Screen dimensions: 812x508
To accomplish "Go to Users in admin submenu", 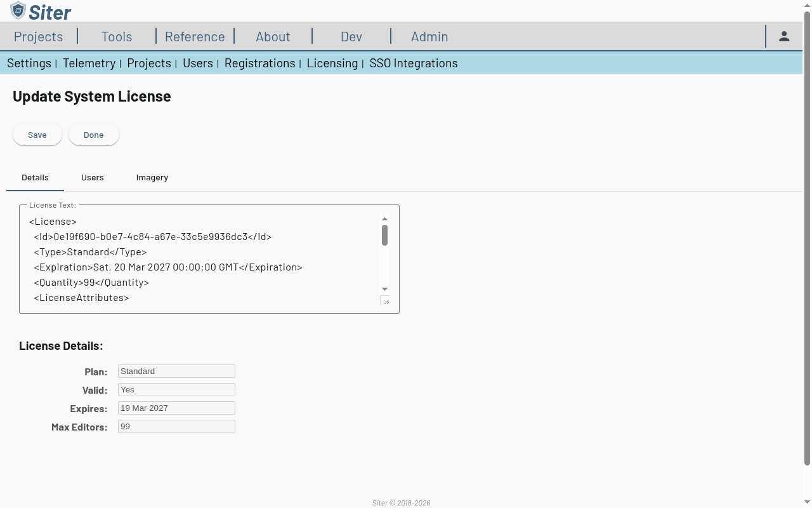I will pyautogui.click(x=198, y=63).
